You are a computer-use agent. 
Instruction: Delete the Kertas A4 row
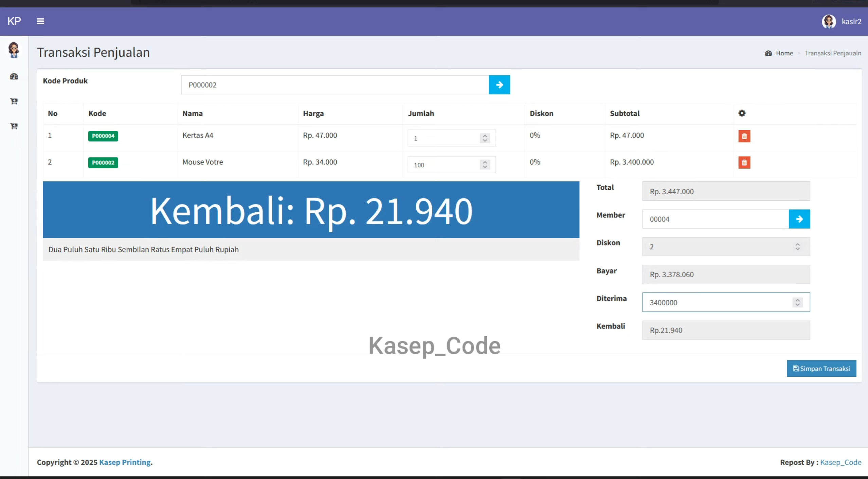point(744,136)
